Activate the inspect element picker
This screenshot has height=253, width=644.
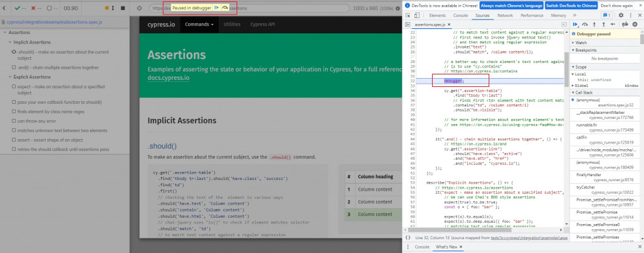click(x=408, y=16)
